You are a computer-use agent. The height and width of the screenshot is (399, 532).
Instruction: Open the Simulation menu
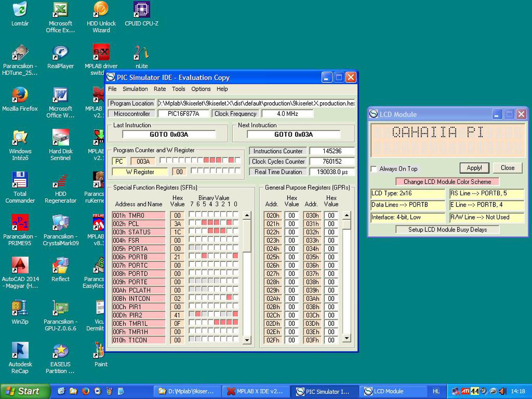[135, 89]
